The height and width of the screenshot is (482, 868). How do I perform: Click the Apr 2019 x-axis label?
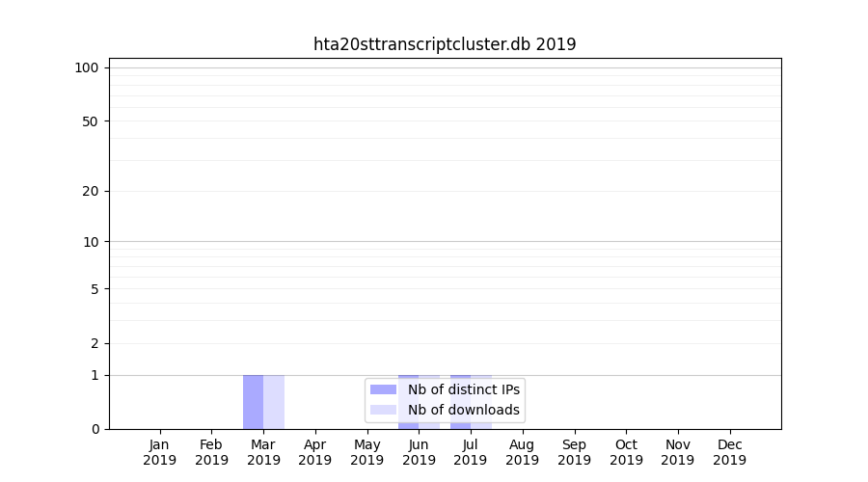point(315,452)
